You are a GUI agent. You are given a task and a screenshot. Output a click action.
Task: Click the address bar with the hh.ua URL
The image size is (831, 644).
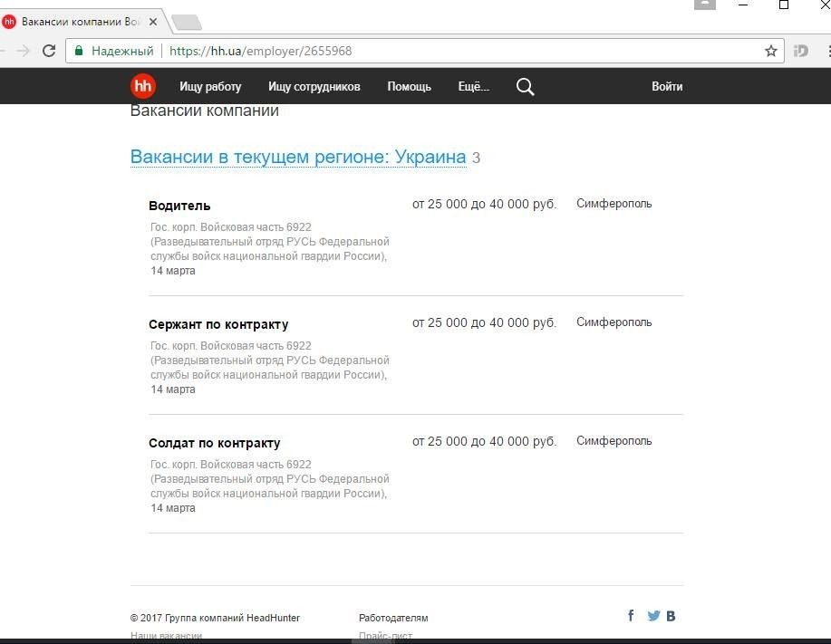pyautogui.click(x=453, y=51)
